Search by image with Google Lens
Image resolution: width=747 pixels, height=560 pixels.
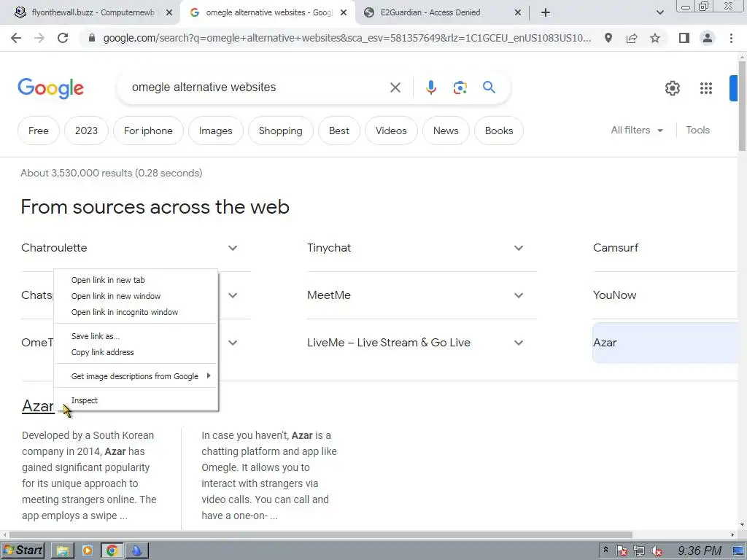coord(460,87)
